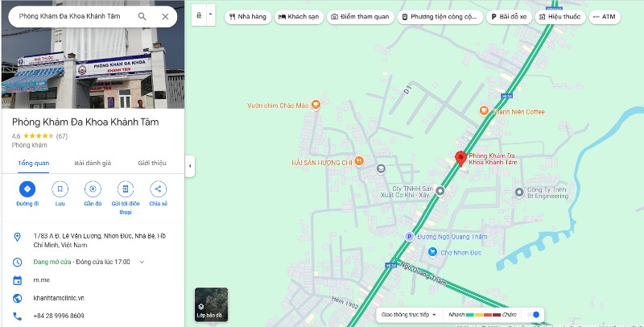Click the Phòng Khám Đa Khoa Khánh Tâm title
This screenshot has height=327, width=644.
(85, 122)
